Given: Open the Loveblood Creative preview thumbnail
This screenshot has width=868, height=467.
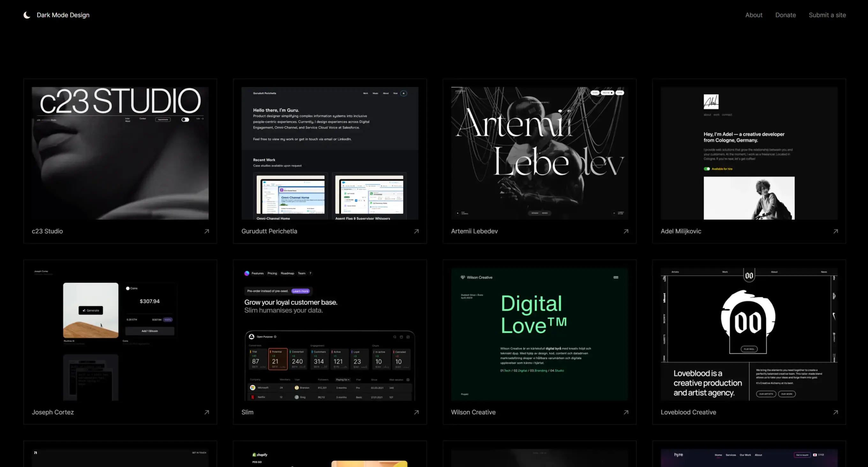Looking at the screenshot, I should [x=749, y=334].
